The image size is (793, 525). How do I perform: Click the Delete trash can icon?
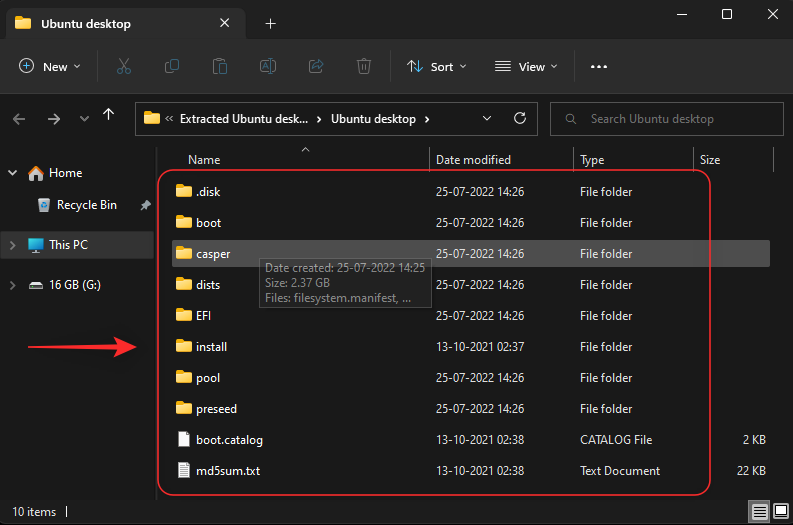(x=364, y=66)
